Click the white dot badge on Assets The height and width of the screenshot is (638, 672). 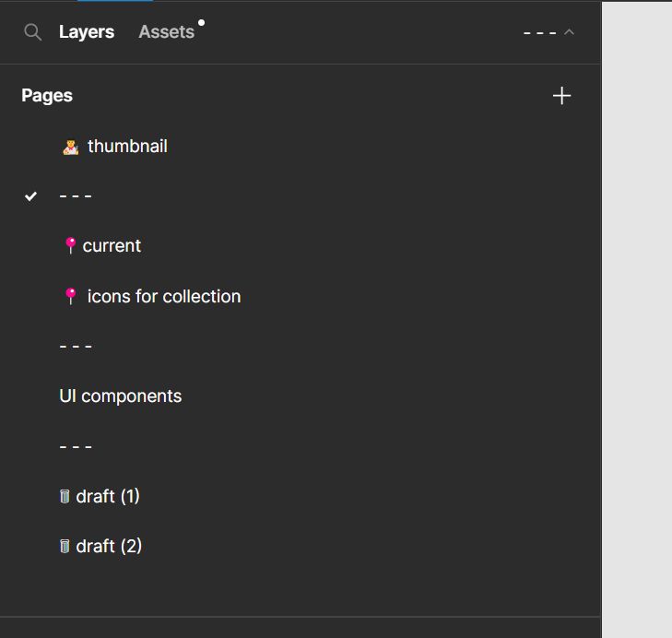tap(202, 23)
